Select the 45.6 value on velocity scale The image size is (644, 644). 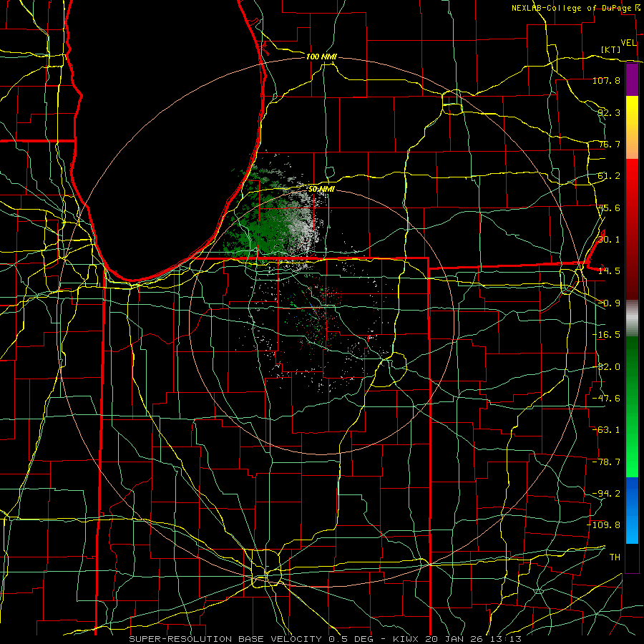(609, 208)
